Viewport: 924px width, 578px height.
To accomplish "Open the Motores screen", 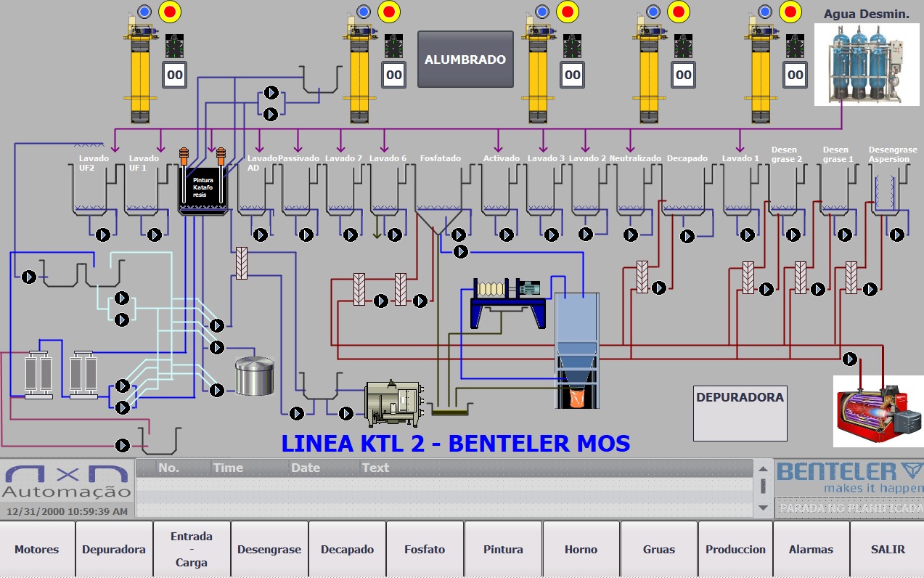I will click(37, 550).
